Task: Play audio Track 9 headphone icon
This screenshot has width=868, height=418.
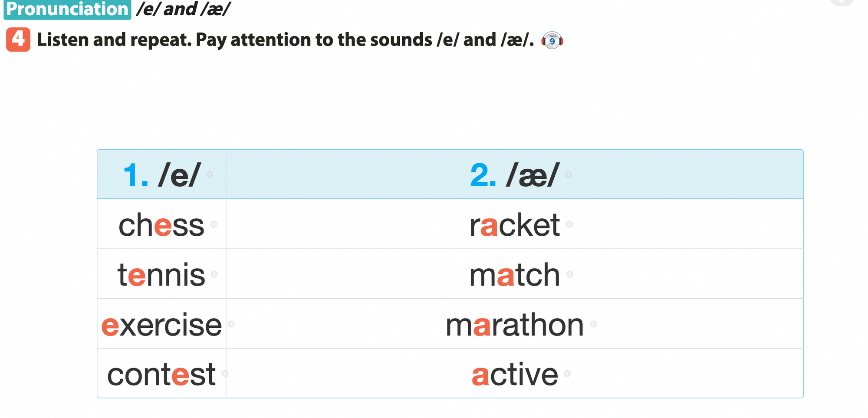Action: [552, 41]
